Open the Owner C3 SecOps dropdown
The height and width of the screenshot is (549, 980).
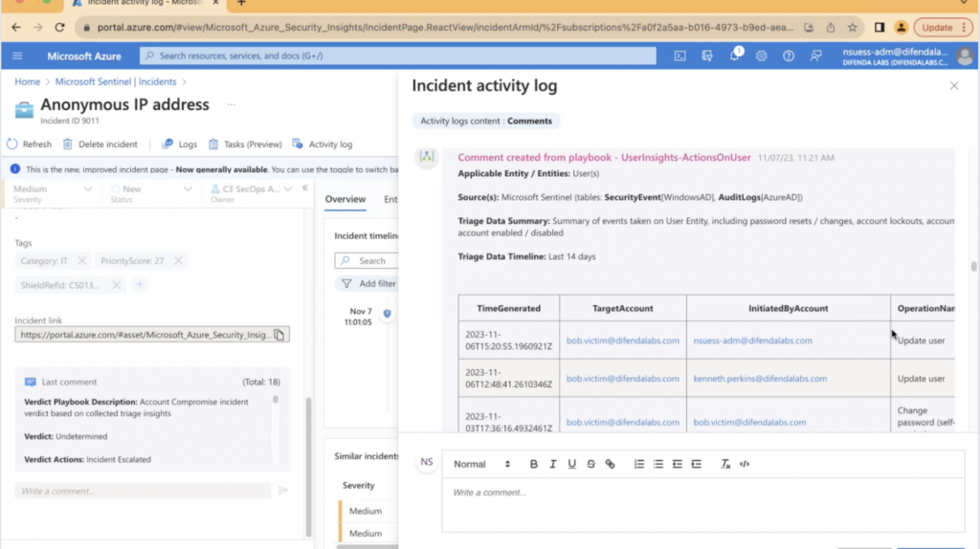(x=251, y=193)
